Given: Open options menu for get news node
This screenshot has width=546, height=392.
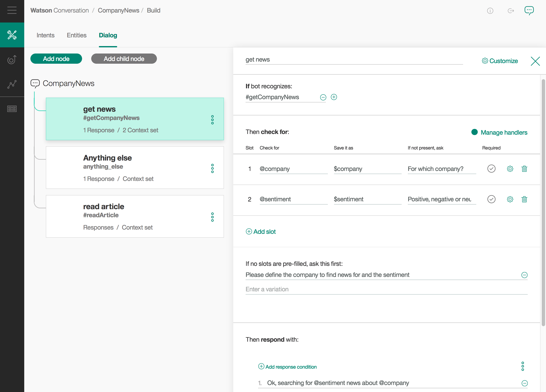Looking at the screenshot, I should [212, 120].
